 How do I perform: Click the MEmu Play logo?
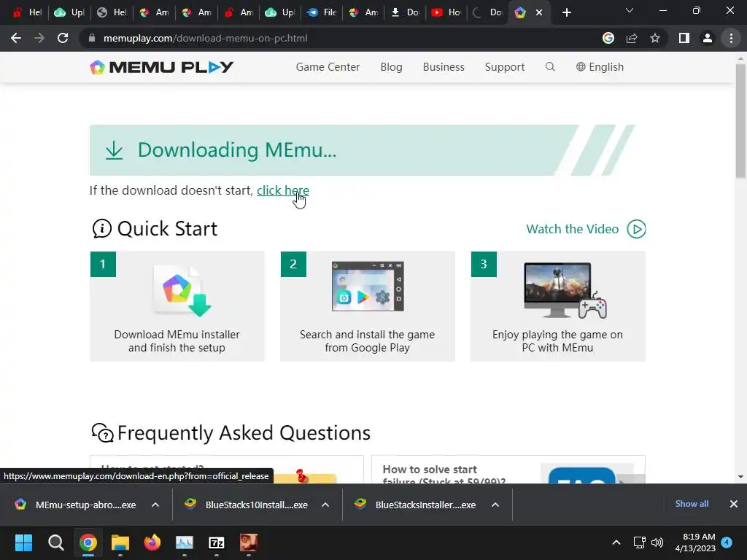tap(161, 67)
